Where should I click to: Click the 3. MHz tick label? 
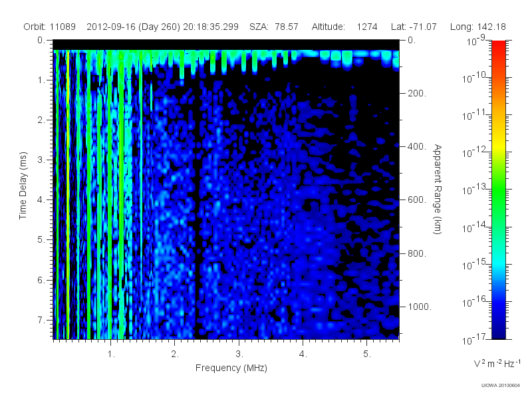pos(239,354)
